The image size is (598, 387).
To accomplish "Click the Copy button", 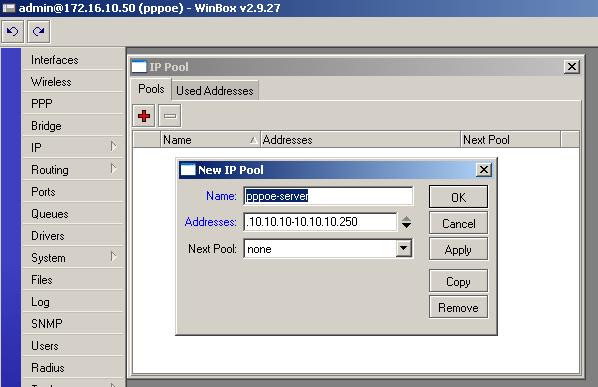I will 458,281.
